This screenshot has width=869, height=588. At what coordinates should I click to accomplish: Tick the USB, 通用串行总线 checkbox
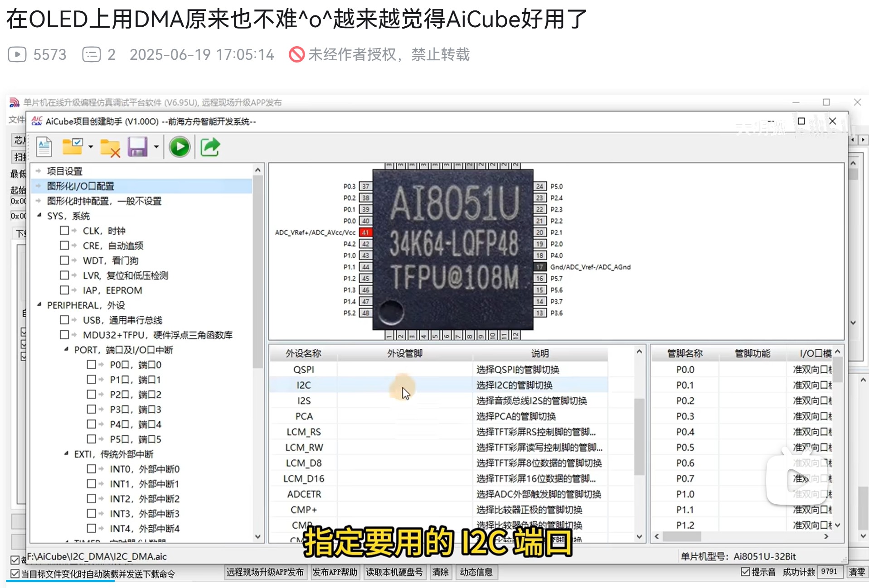tap(64, 320)
